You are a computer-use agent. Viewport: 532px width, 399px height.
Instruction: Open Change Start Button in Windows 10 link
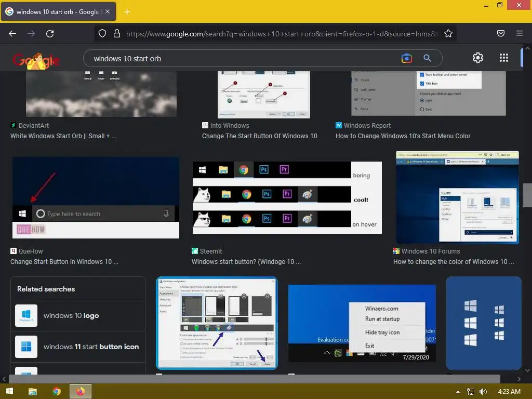(64, 262)
